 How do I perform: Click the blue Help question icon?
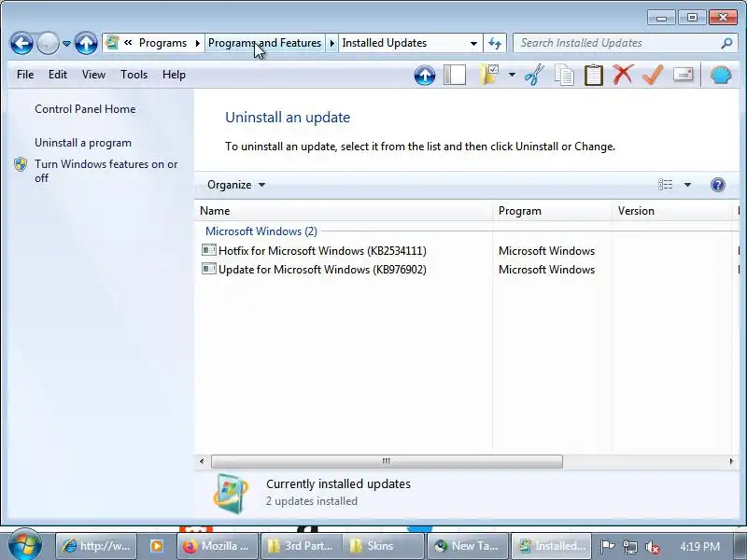pos(717,184)
